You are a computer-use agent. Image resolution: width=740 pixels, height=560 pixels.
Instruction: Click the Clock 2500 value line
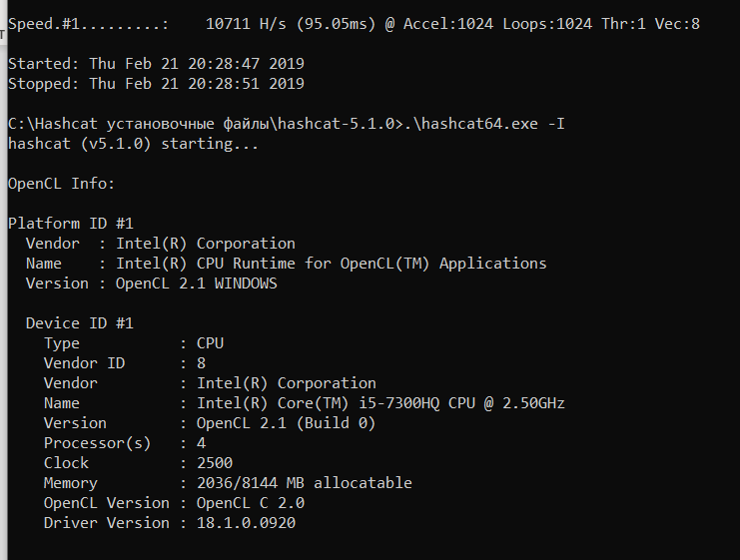point(138,463)
